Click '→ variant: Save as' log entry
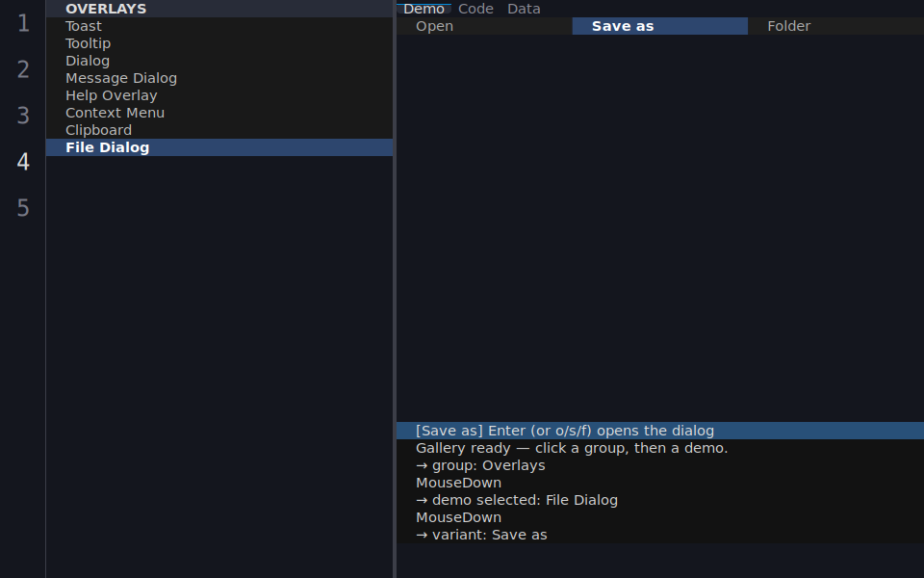Image resolution: width=924 pixels, height=578 pixels. pyautogui.click(x=660, y=535)
